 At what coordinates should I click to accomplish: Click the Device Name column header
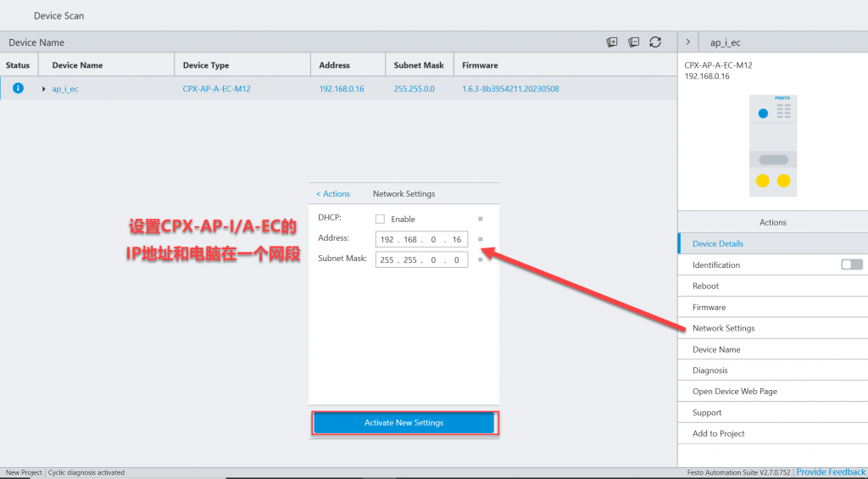click(x=77, y=64)
